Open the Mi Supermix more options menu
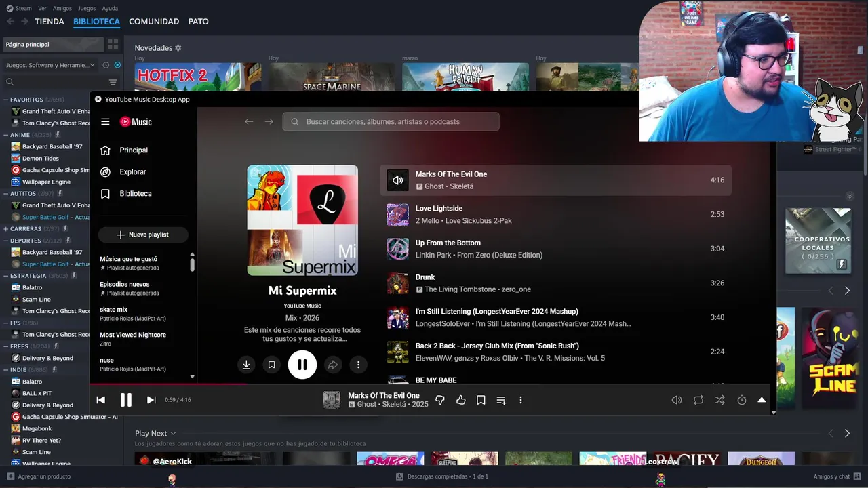 click(358, 365)
